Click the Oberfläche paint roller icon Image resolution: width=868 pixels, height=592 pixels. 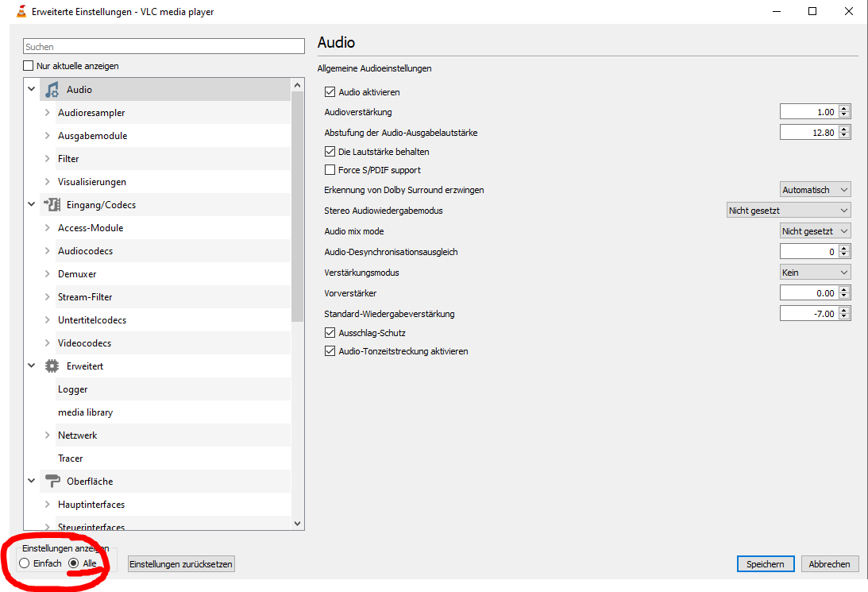tap(52, 482)
